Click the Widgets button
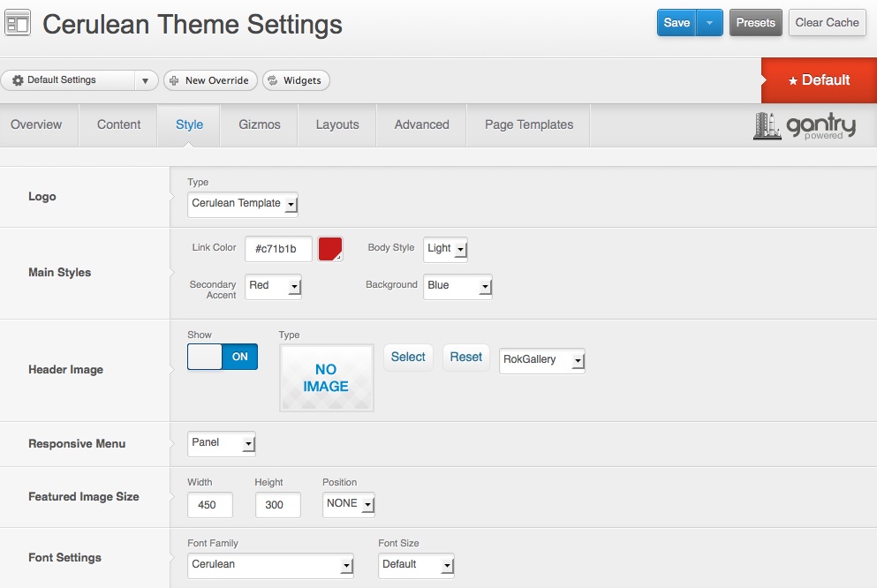The height and width of the screenshot is (588, 877). (x=296, y=80)
